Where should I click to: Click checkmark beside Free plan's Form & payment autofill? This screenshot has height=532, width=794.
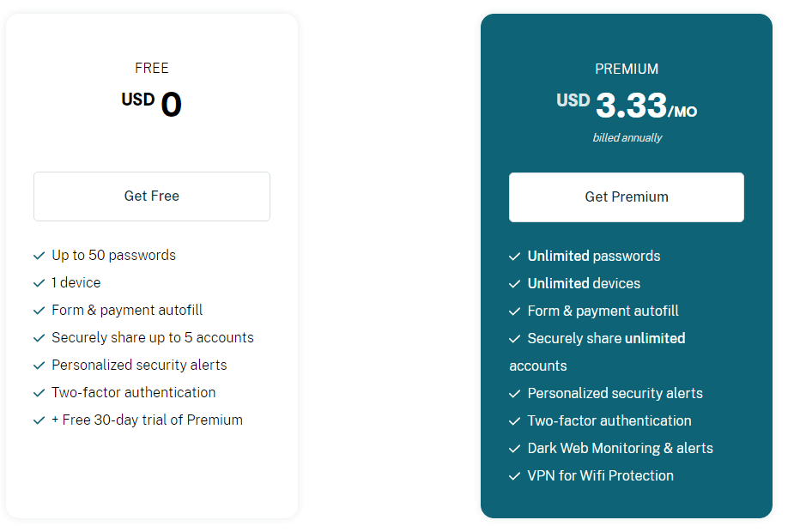(x=39, y=311)
